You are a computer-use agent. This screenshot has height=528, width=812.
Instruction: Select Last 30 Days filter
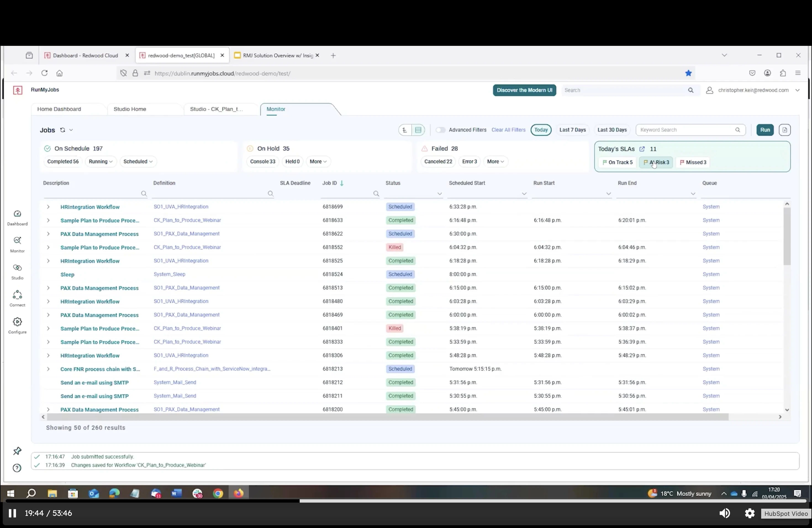coord(612,130)
